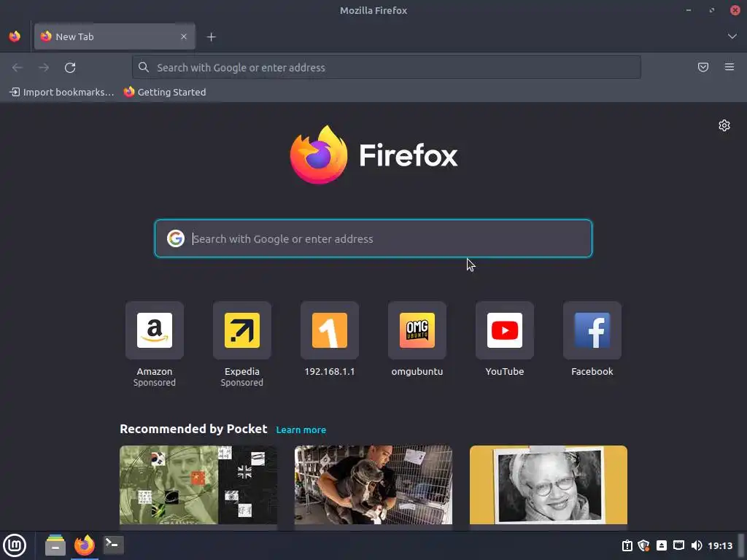
Task: Open Firefox View pinned tab icon
Action: (15, 36)
